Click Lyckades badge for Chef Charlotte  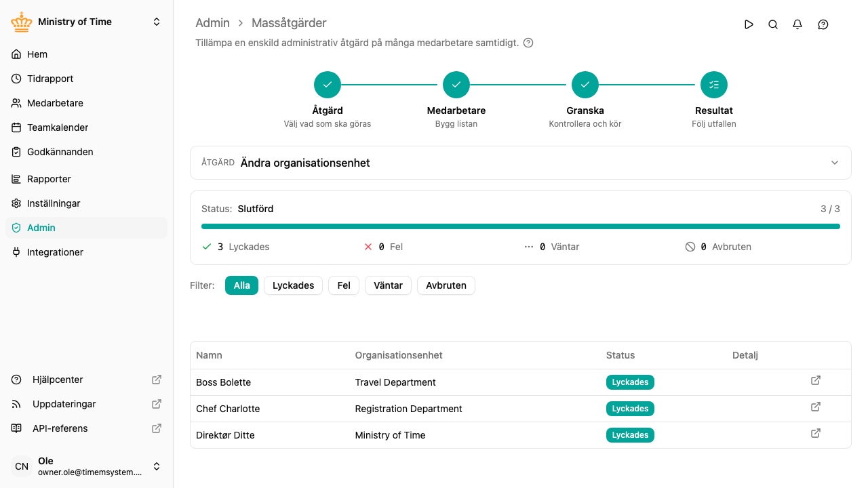630,409
